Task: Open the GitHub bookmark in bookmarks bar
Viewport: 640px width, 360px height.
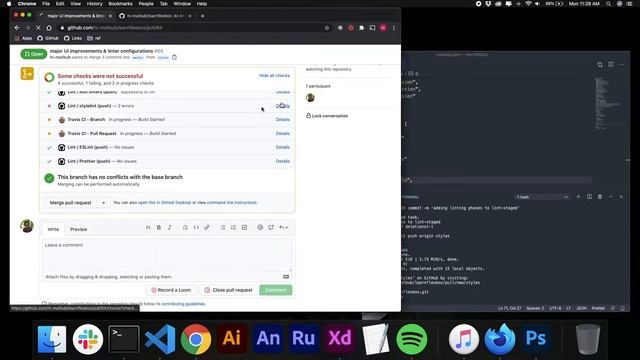Action: point(48,38)
